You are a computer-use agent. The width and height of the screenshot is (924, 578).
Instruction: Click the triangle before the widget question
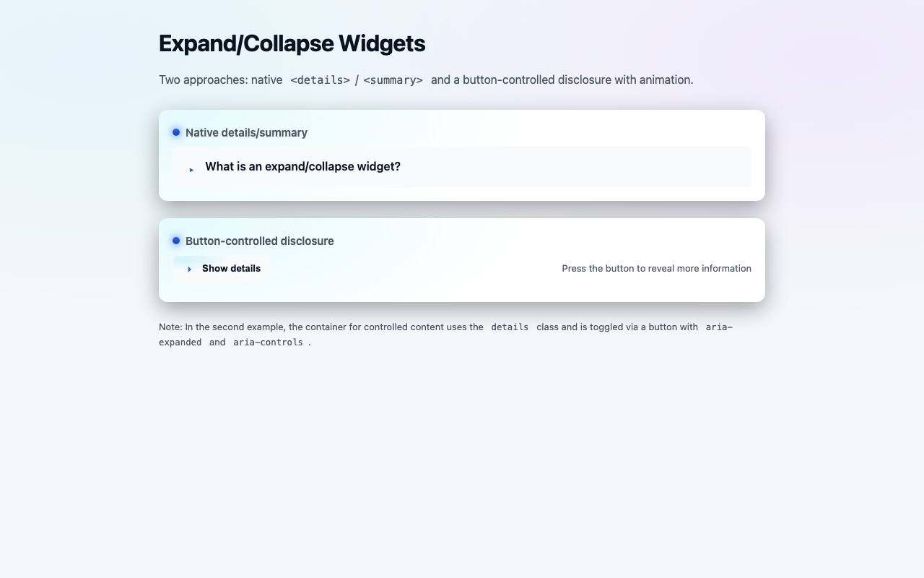click(191, 169)
